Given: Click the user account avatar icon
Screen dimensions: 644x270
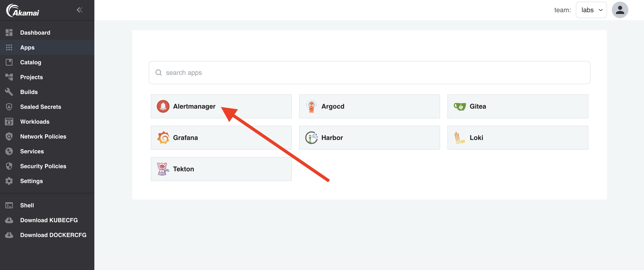Looking at the screenshot, I should pyautogui.click(x=620, y=10).
